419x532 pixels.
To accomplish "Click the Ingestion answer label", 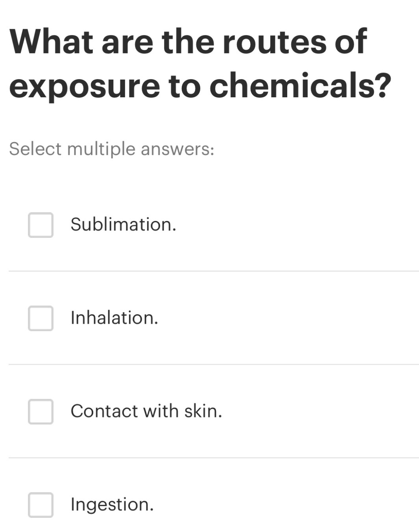I will pos(112,504).
